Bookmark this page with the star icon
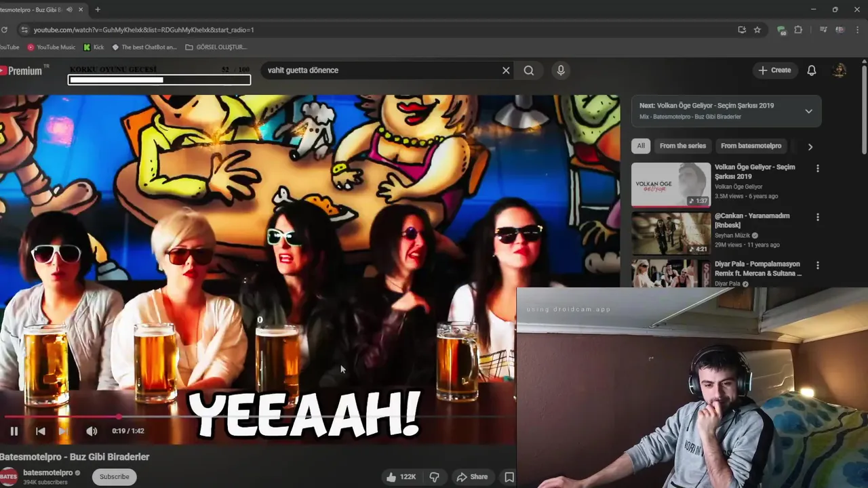This screenshot has height=488, width=868. tap(757, 30)
